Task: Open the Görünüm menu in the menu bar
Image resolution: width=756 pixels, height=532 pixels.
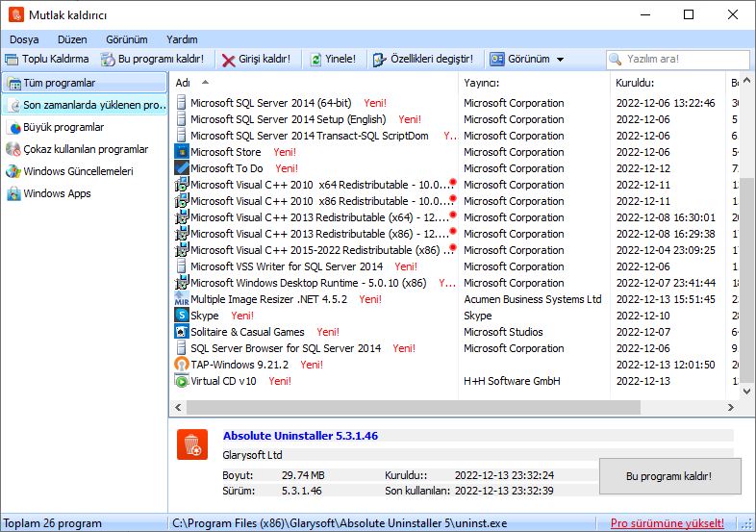Action: (127, 39)
